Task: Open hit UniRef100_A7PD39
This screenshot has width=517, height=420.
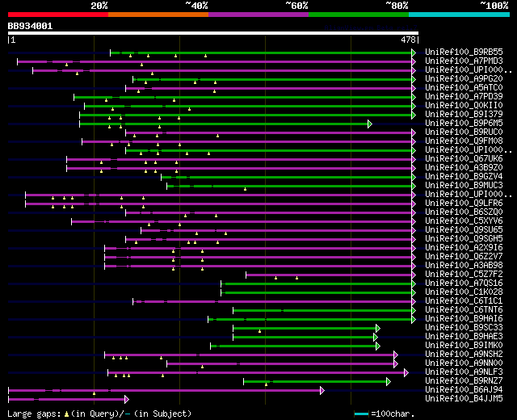Action: coord(464,96)
